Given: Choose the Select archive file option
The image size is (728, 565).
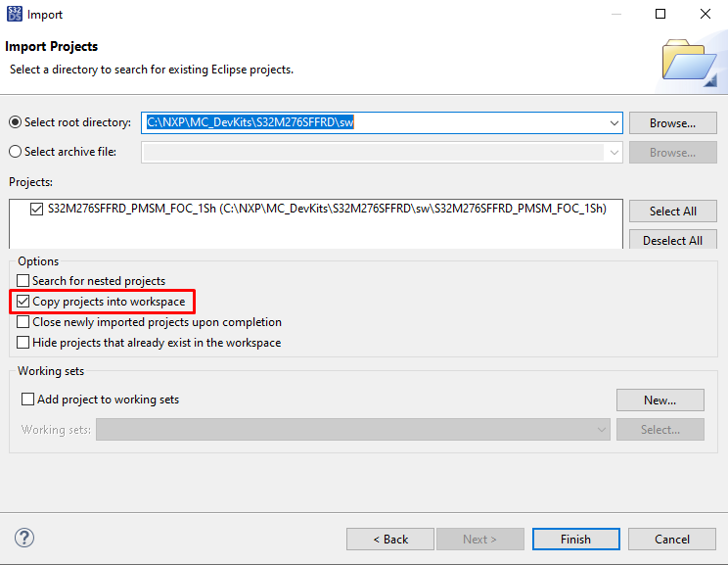Looking at the screenshot, I should pos(15,152).
